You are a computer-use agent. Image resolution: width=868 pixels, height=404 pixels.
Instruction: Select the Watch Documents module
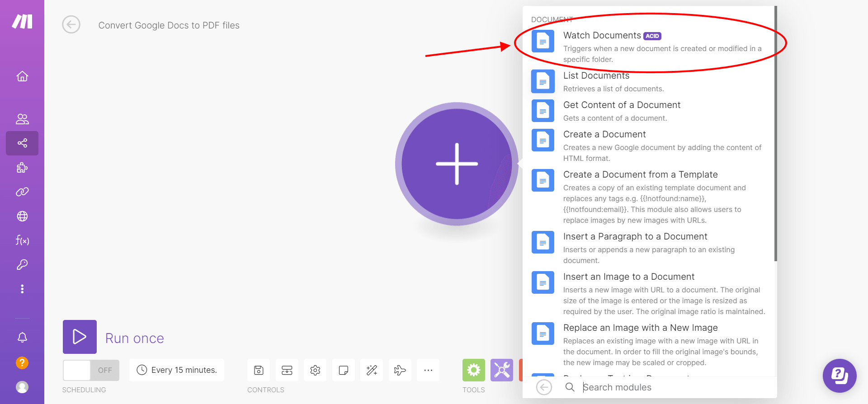602,36
